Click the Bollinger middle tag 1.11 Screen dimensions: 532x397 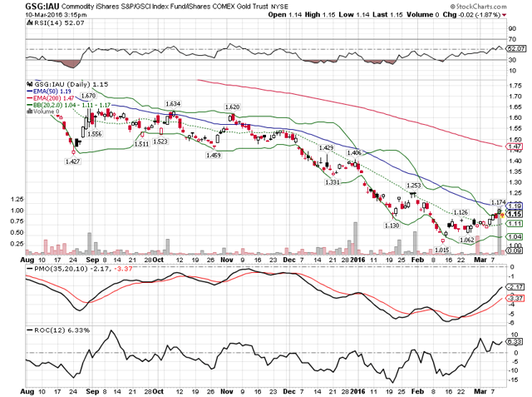(515, 223)
